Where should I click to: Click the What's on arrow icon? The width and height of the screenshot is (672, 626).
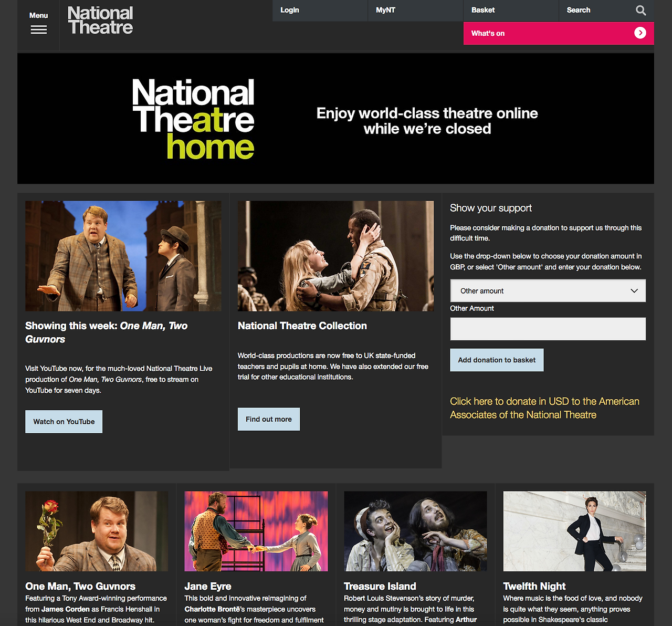point(640,33)
